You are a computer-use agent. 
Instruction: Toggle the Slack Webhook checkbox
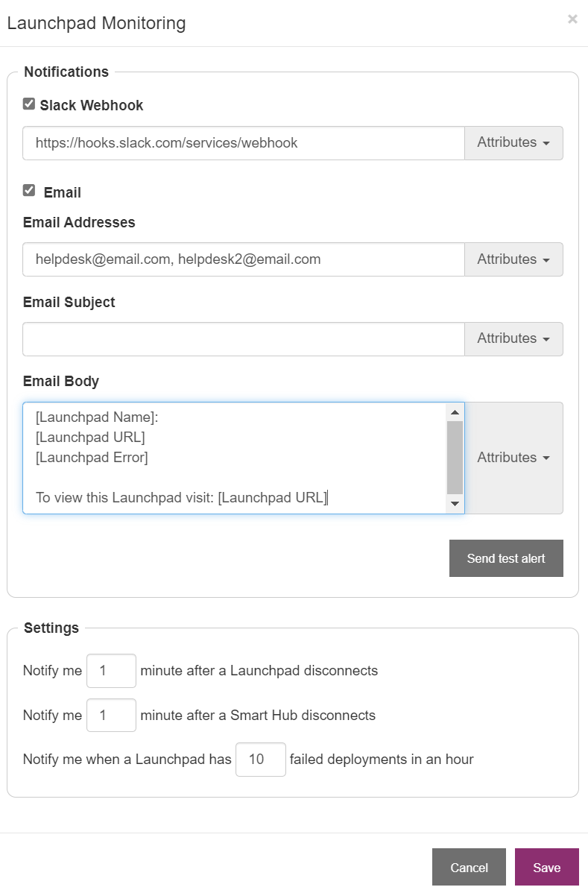click(x=28, y=104)
